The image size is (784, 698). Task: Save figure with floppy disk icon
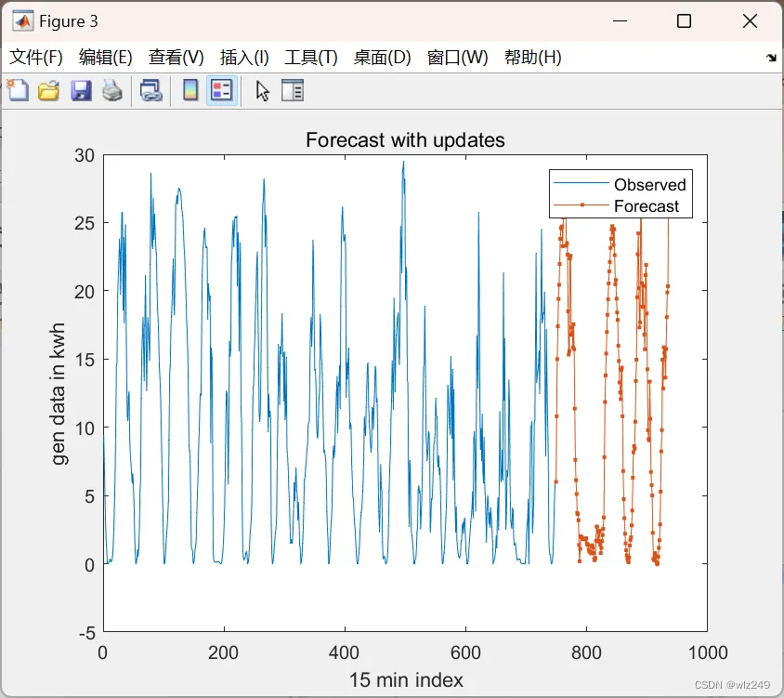81,90
